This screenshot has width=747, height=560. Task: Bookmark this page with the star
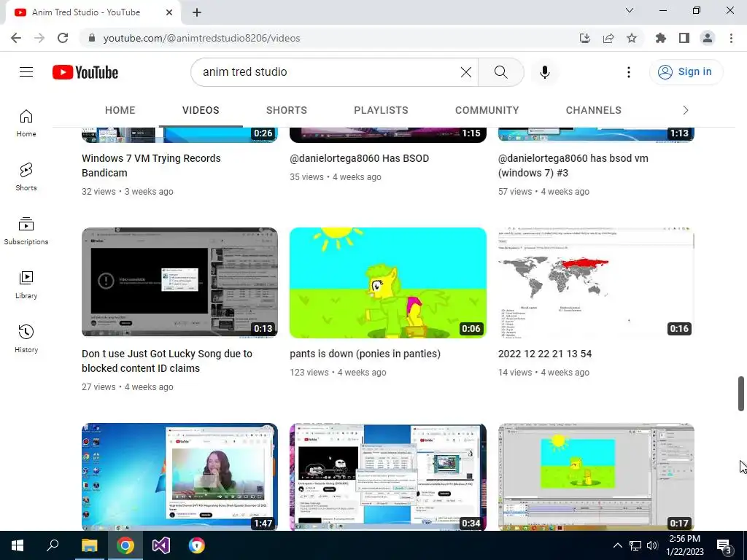632,38
